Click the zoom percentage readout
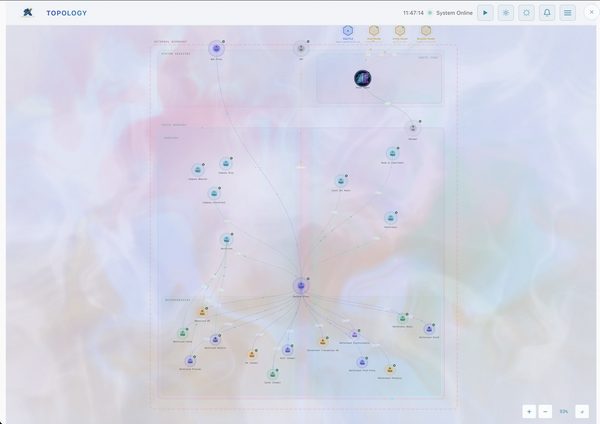This screenshot has width=600, height=424. point(564,412)
